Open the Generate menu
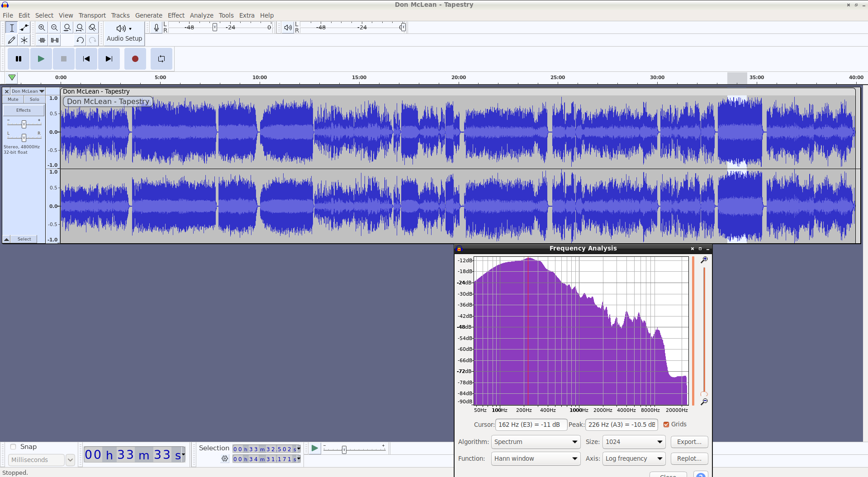The height and width of the screenshot is (477, 868). point(149,15)
